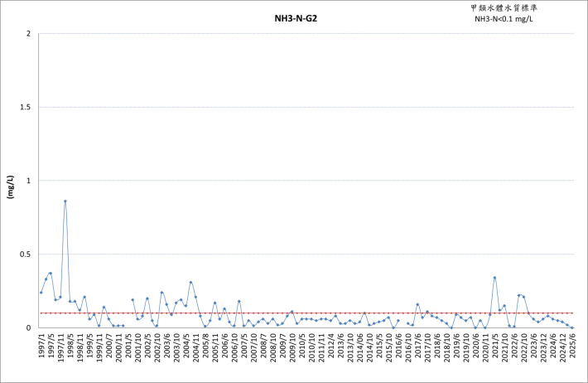The image size is (588, 383).
Task: Click the x-axis label 2018/6
Action: point(437,347)
